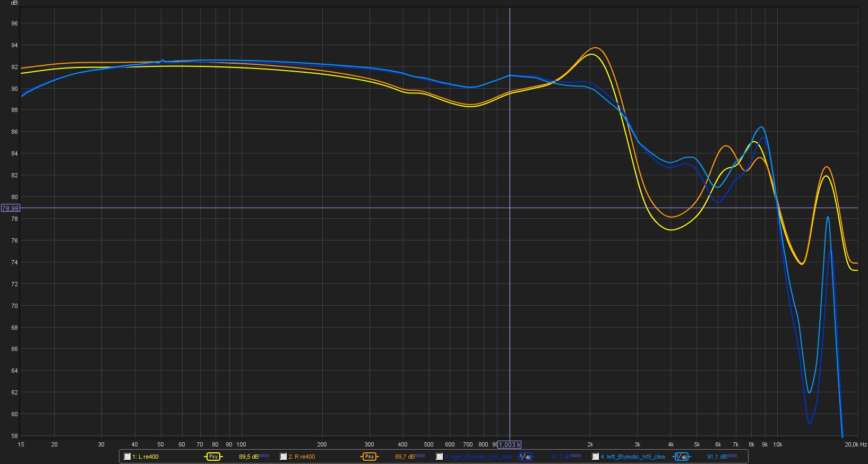Screen dimensions: 868x464
Task: Click the 91,1 dB value for left Etymotic
Action: click(717, 457)
